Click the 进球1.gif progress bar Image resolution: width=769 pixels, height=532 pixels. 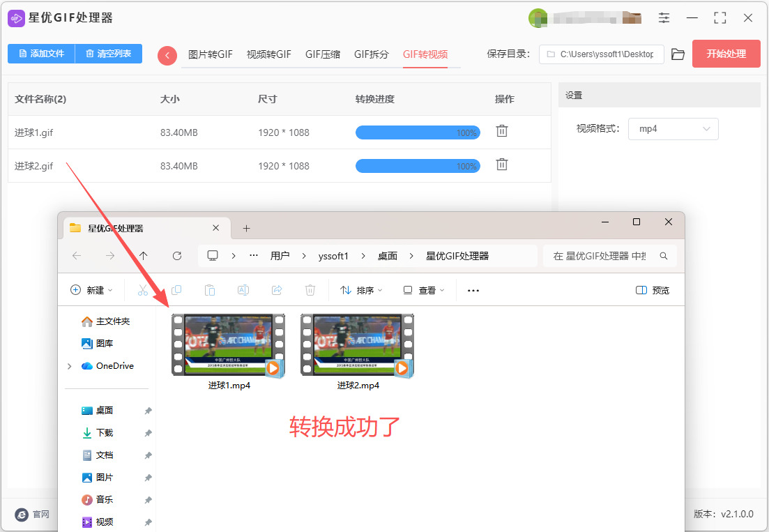pyautogui.click(x=418, y=132)
